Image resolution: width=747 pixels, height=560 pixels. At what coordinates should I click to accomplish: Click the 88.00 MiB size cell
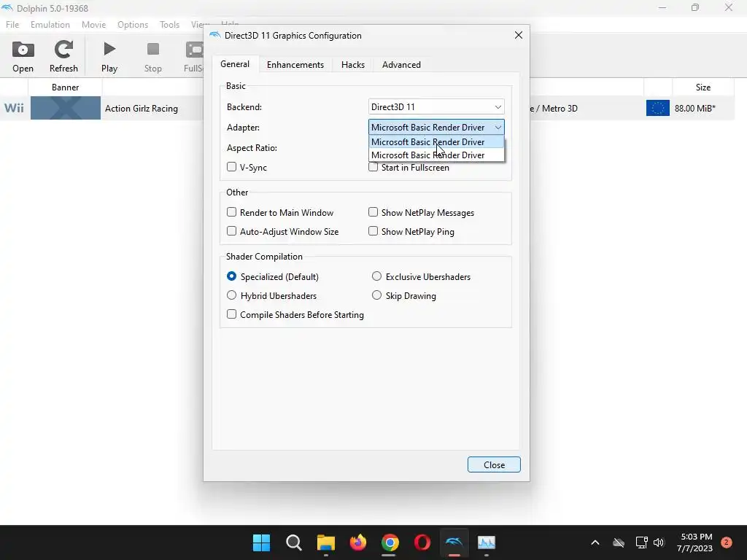click(695, 108)
